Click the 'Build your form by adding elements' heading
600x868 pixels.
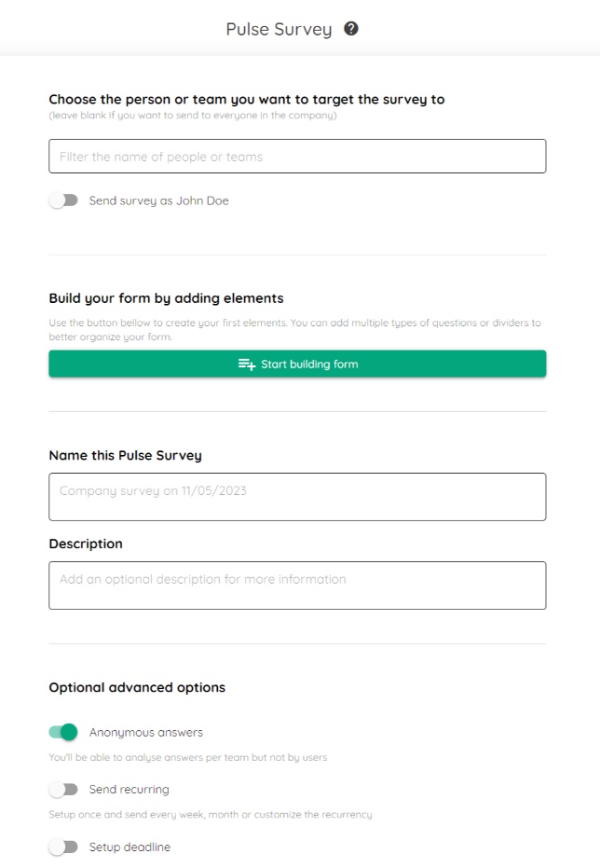pyautogui.click(x=166, y=298)
